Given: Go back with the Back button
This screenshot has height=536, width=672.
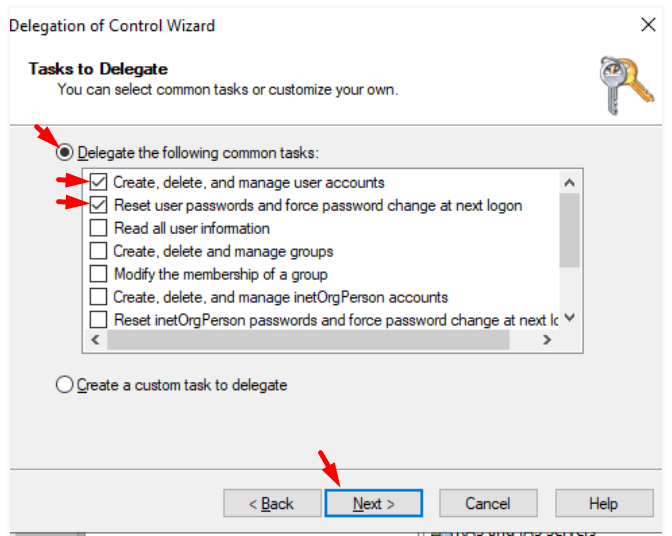Looking at the screenshot, I should (x=272, y=503).
